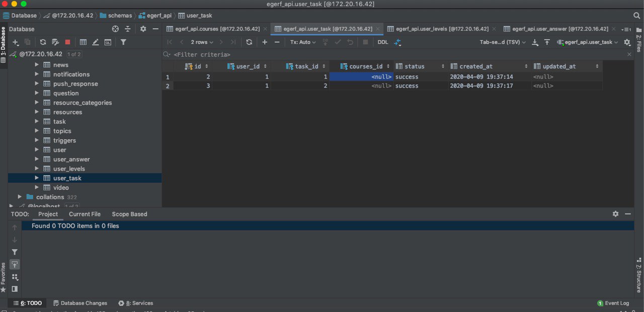The height and width of the screenshot is (312, 644).
Task: Open table editor icon in Database toolbar
Action: [x=83, y=42]
